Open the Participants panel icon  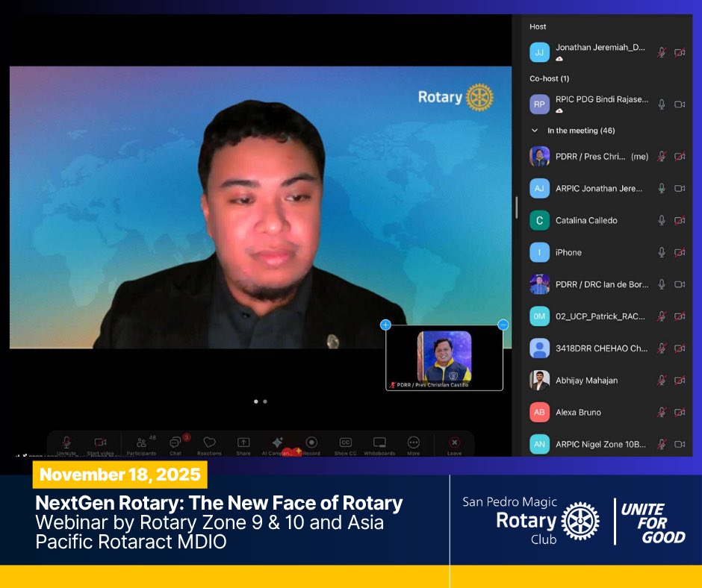click(x=141, y=442)
